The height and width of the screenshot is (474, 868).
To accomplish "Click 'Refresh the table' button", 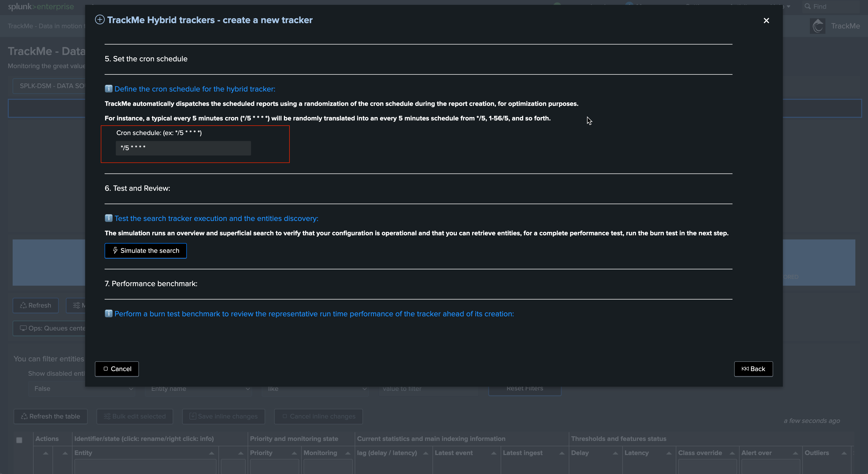I will tap(51, 416).
